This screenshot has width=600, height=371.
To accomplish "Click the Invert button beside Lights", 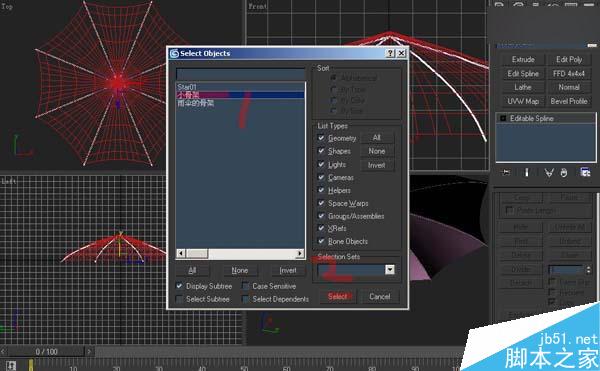I will 377,165.
